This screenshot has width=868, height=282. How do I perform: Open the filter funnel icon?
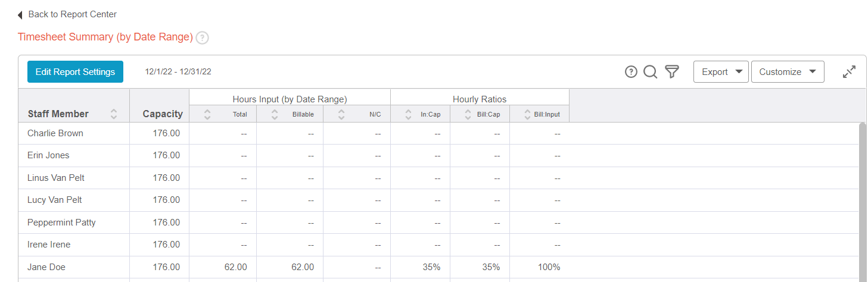pos(672,72)
